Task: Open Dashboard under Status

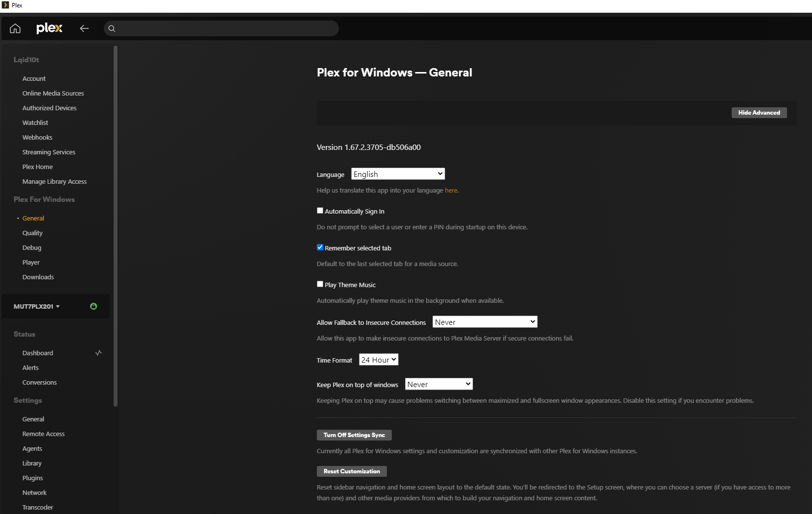Action: pos(38,353)
